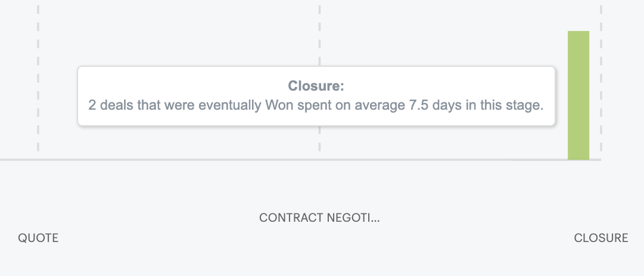The height and width of the screenshot is (276, 644).
Task: Select the CLOSURE stage axis label
Action: point(601,238)
